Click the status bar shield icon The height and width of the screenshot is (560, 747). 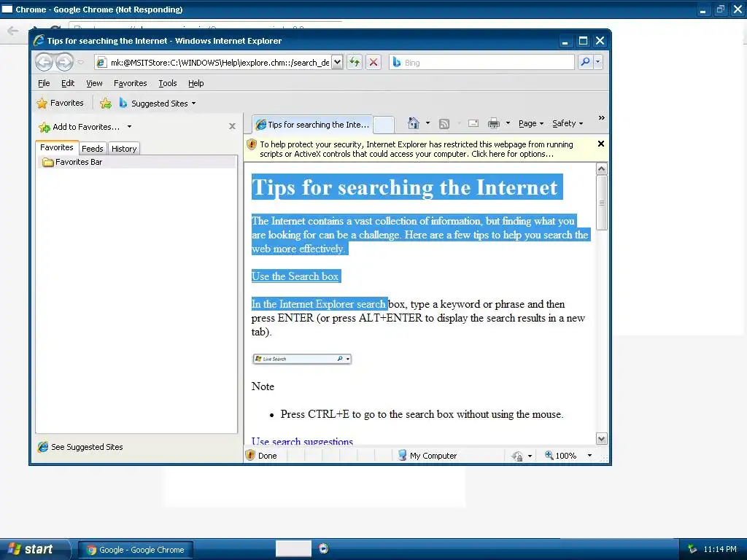250,455
